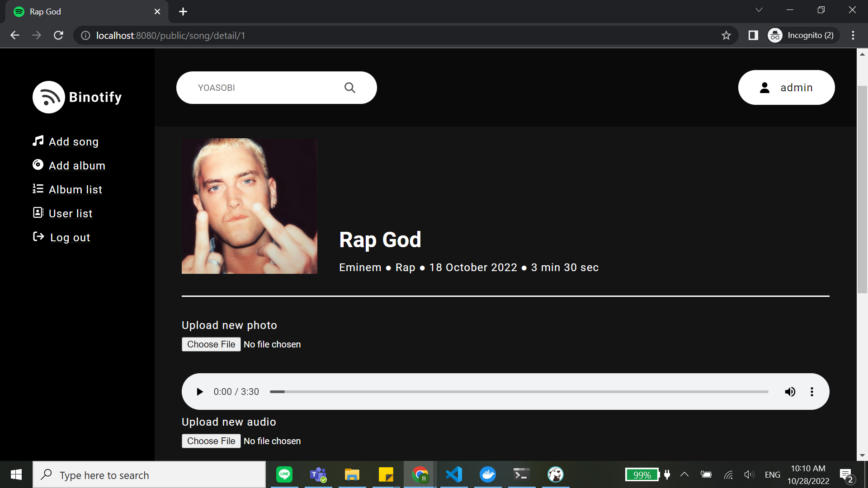868x488 pixels.
Task: Open the admin profile button
Action: coord(786,88)
